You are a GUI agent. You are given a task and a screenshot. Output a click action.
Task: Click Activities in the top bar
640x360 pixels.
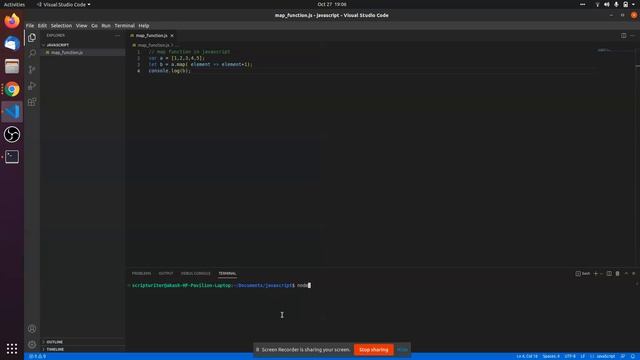coord(14,4)
